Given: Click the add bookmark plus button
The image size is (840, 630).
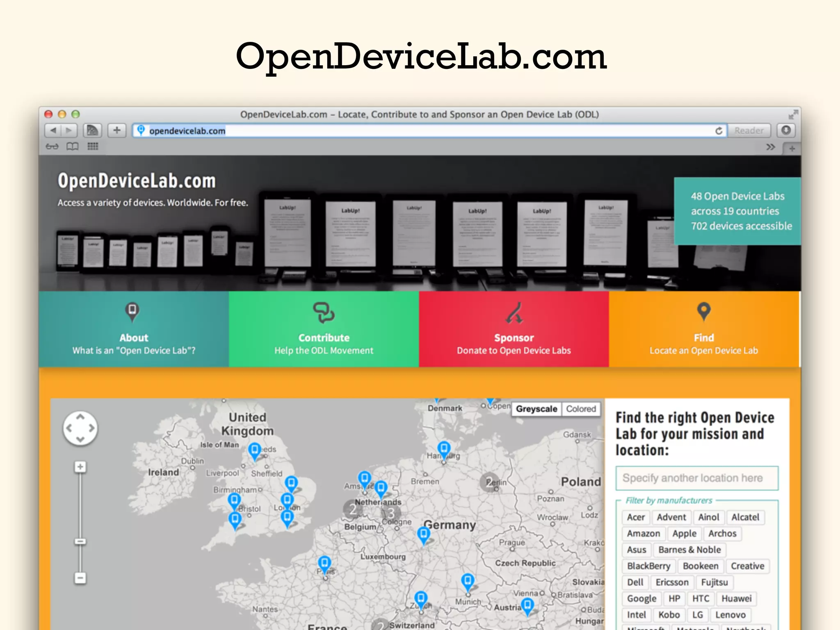Looking at the screenshot, I should [117, 130].
